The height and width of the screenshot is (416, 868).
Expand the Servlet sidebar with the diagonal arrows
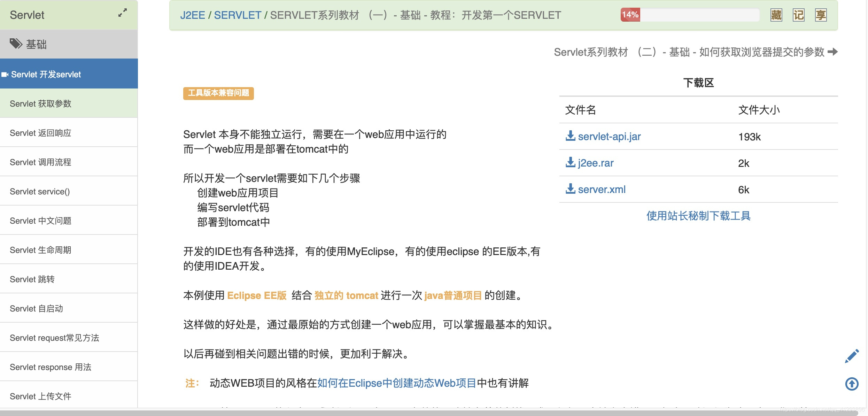(x=122, y=13)
